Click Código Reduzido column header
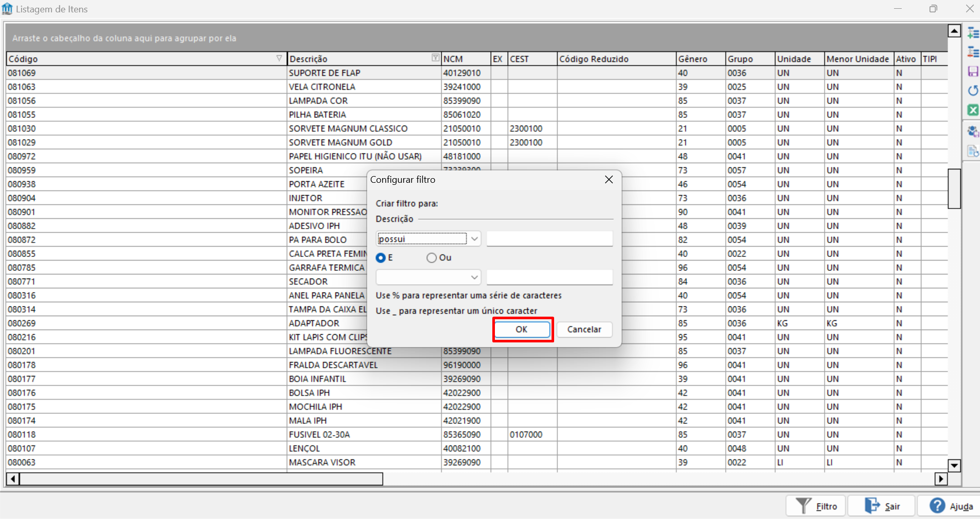 tap(616, 59)
